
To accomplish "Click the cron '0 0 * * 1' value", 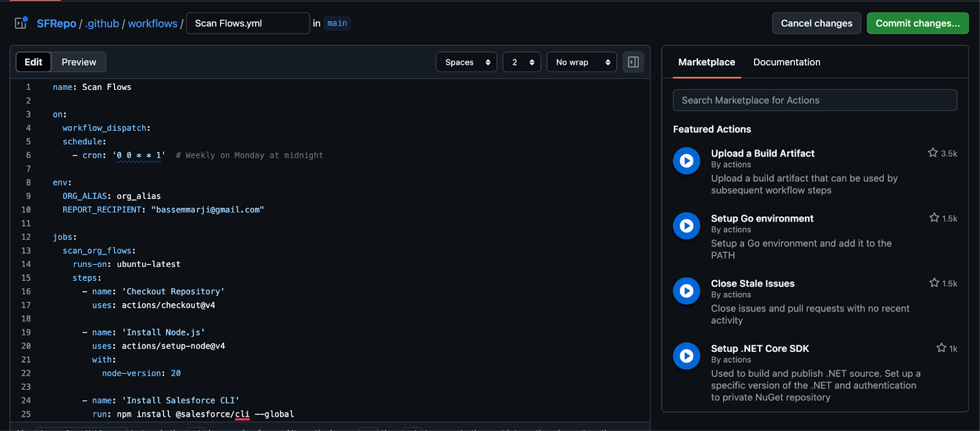I will tap(140, 156).
